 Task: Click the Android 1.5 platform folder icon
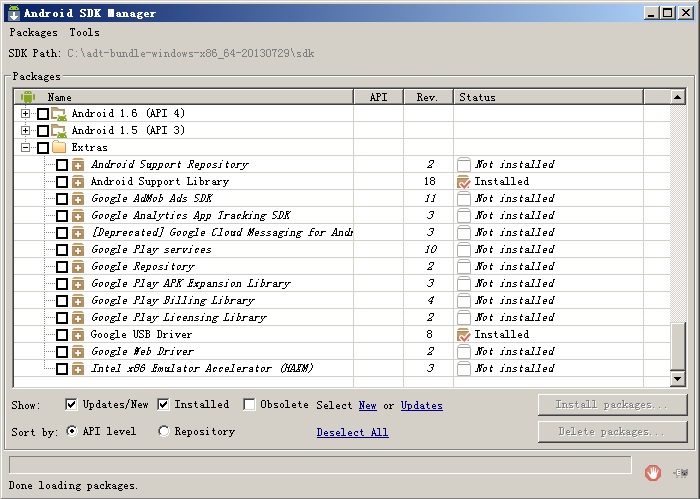point(59,131)
